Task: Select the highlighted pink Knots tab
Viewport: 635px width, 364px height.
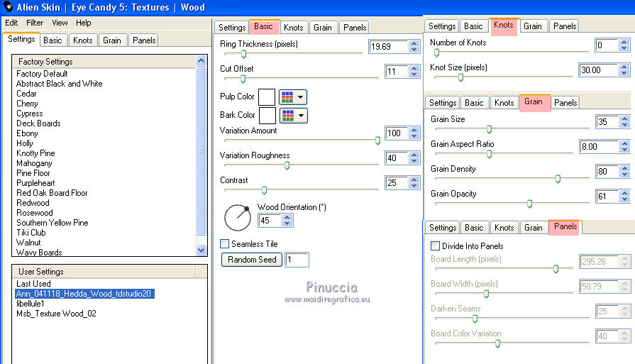Action: pos(503,25)
